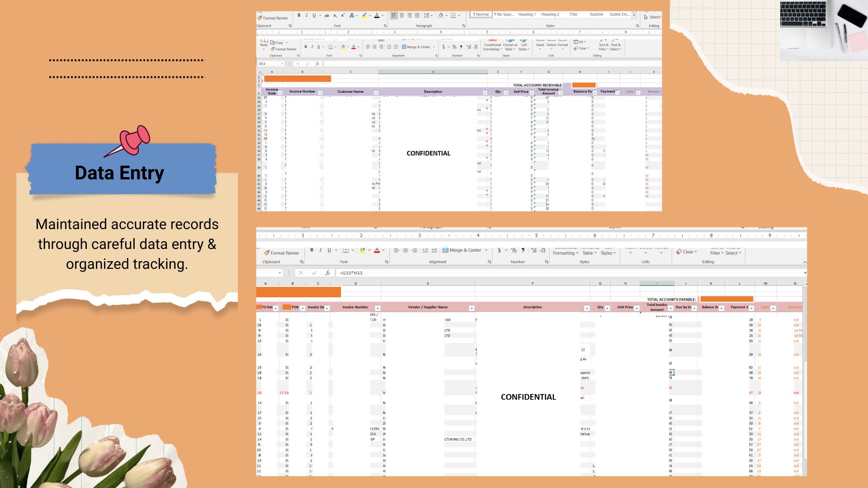Expand the Word styles gallery arrow

click(x=634, y=16)
